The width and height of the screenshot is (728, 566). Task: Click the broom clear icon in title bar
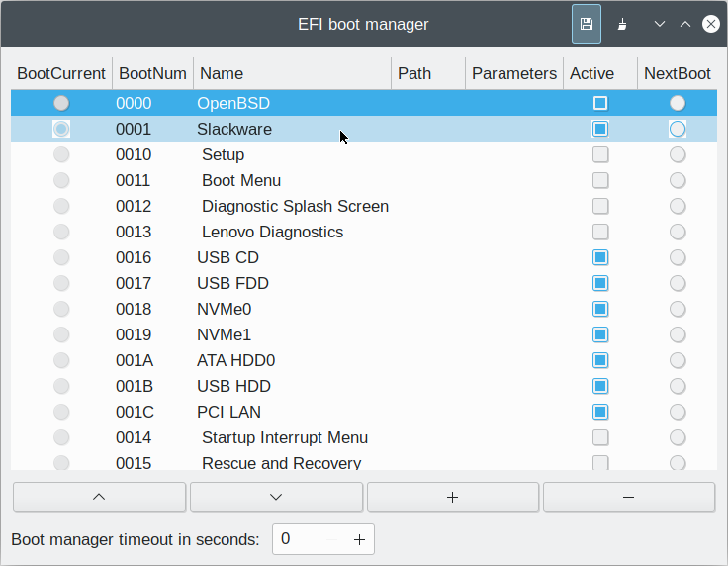click(x=622, y=24)
